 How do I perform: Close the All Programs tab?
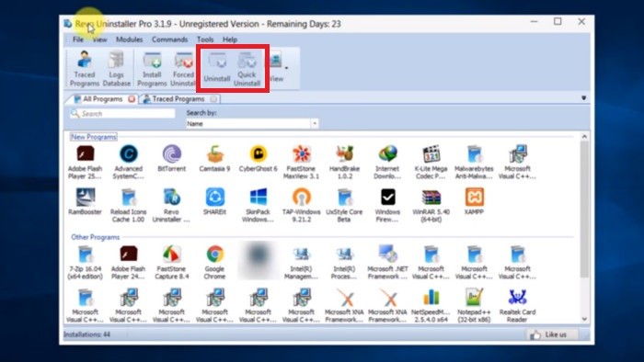coord(132,99)
